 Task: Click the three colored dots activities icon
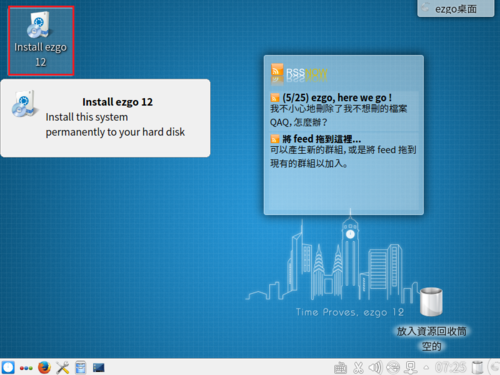[26, 368]
